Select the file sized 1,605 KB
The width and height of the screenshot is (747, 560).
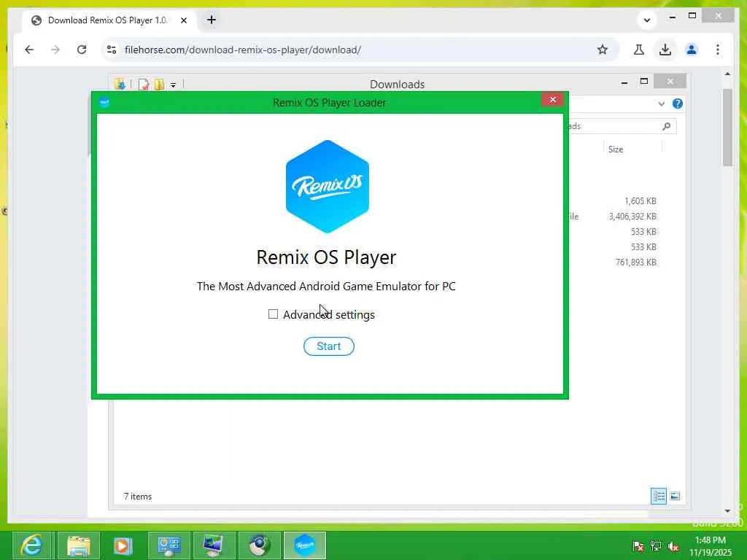pos(640,201)
